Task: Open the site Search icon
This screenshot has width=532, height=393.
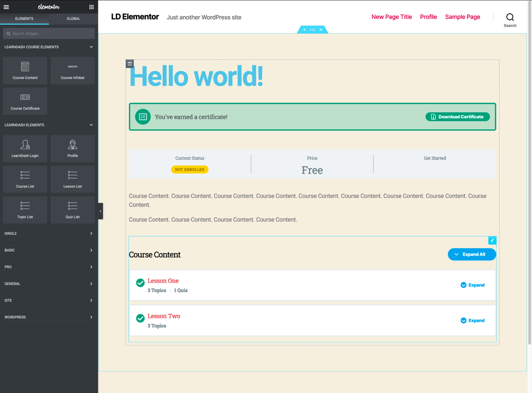Action: [510, 17]
